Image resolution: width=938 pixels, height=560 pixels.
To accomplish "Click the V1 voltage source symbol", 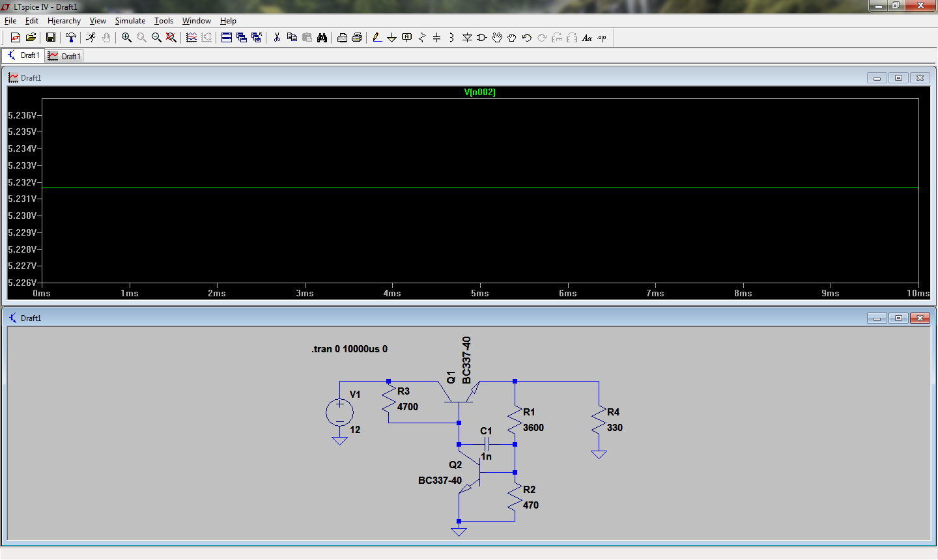I will [339, 412].
